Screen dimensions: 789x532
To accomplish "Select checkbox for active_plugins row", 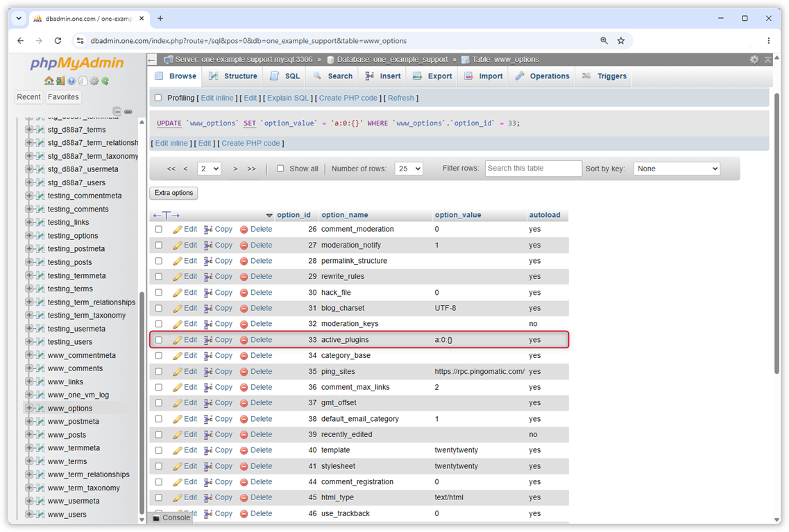I will click(x=158, y=340).
